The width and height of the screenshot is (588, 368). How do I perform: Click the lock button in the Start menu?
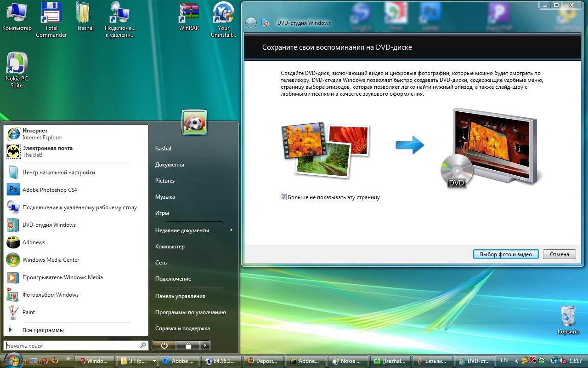(188, 345)
